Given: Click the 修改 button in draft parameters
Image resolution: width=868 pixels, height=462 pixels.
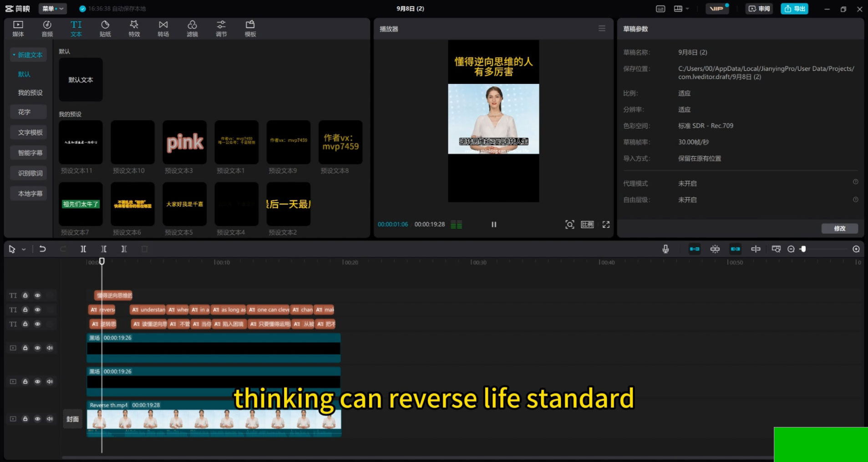Looking at the screenshot, I should pyautogui.click(x=839, y=228).
